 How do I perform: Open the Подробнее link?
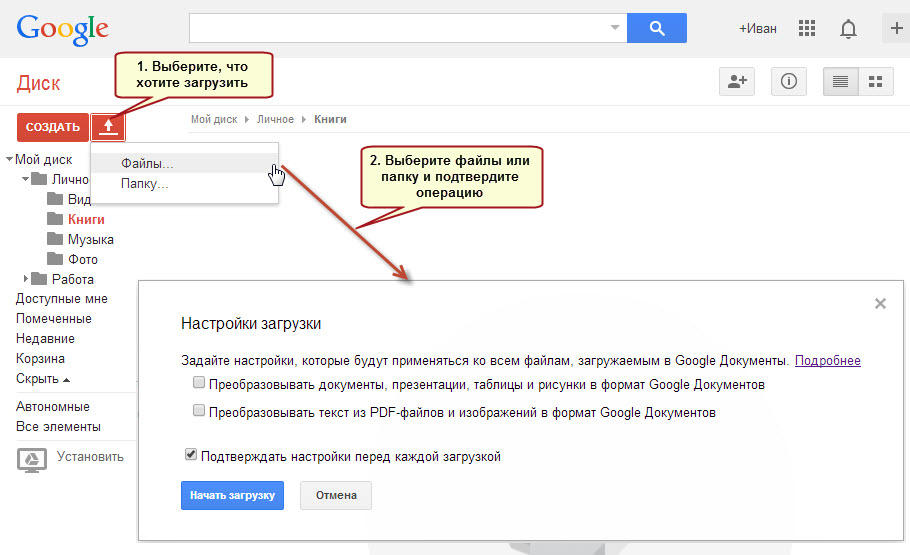click(x=827, y=361)
